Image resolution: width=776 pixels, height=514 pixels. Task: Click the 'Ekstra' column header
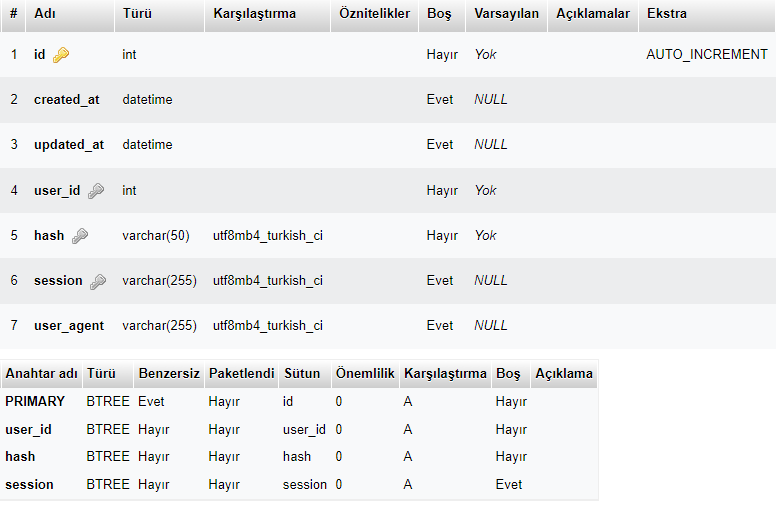click(667, 14)
